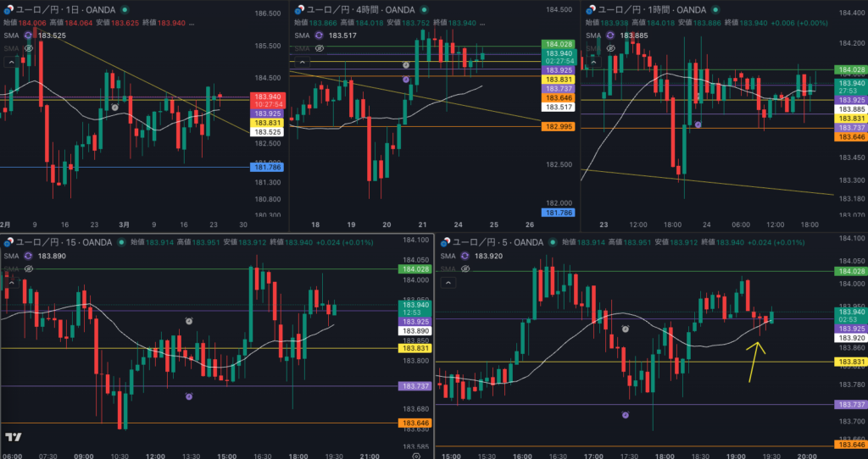The image size is (868, 459).
Task: Click the purple alarm clock marker in 15-minute chart
Action: (x=189, y=396)
